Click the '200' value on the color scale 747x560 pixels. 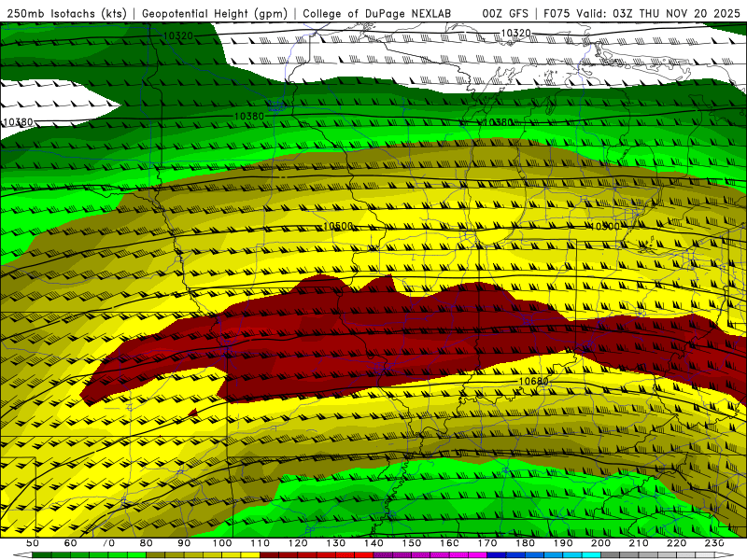(x=600, y=543)
